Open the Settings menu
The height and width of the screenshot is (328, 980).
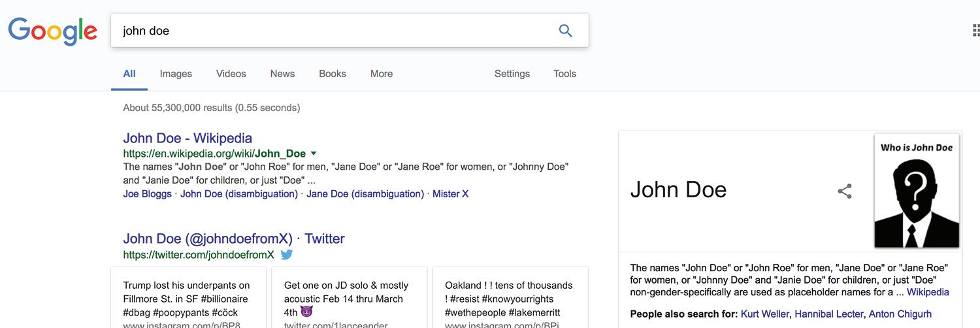pos(512,74)
